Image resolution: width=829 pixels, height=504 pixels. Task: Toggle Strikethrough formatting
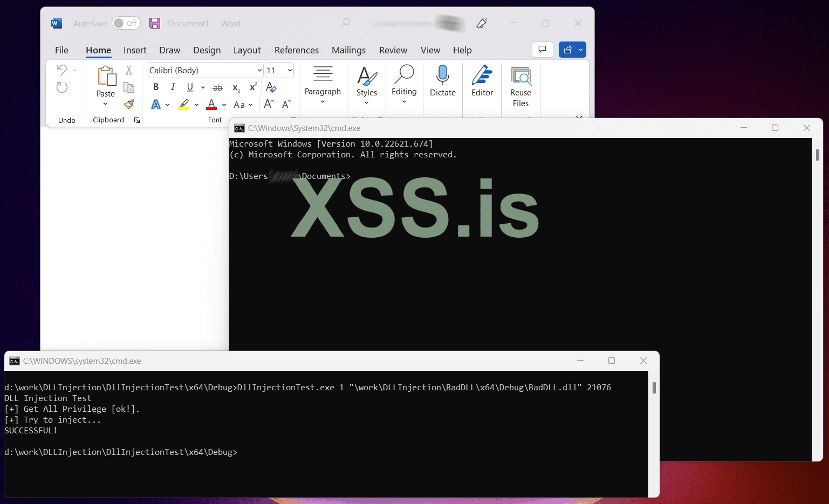(x=218, y=87)
